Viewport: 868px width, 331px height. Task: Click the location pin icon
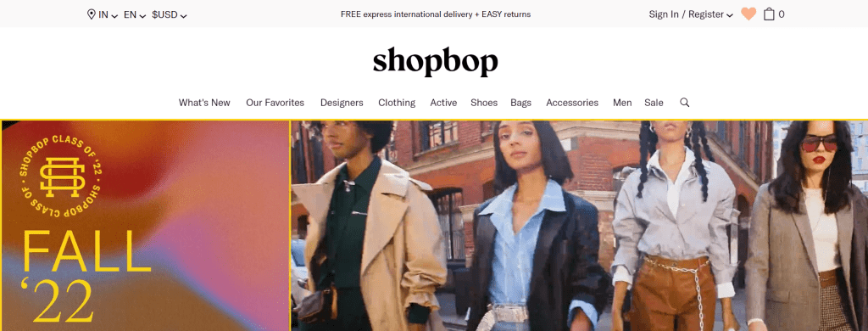(92, 14)
